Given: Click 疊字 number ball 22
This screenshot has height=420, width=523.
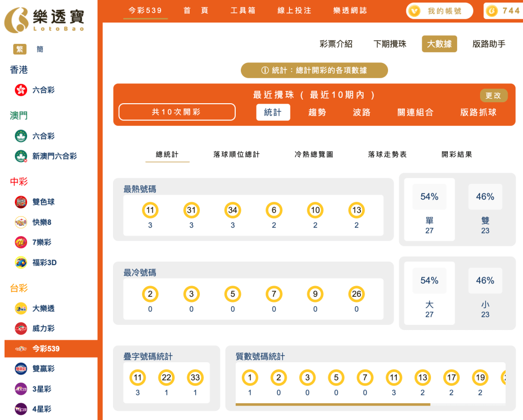Looking at the screenshot, I should 167,378.
